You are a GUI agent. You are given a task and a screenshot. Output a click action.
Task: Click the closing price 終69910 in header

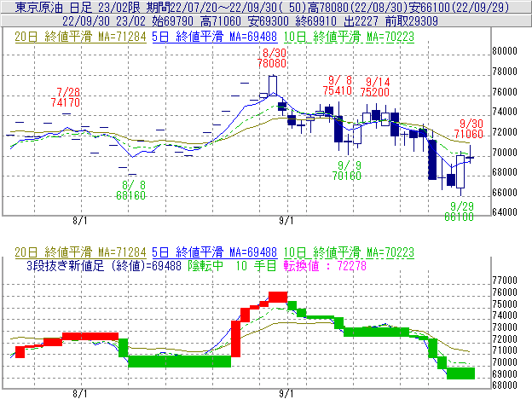click(315, 21)
